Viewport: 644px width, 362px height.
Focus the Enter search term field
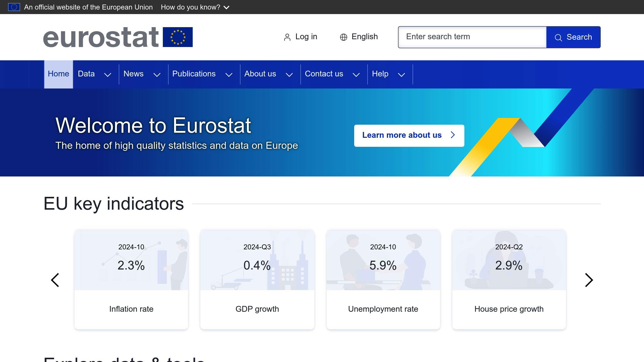click(x=472, y=37)
